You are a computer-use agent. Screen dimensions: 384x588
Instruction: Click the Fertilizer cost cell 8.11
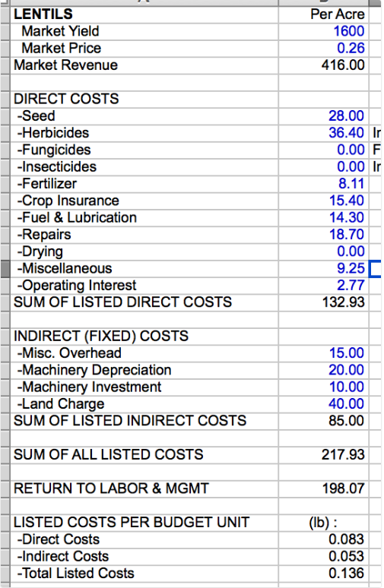coord(324,184)
